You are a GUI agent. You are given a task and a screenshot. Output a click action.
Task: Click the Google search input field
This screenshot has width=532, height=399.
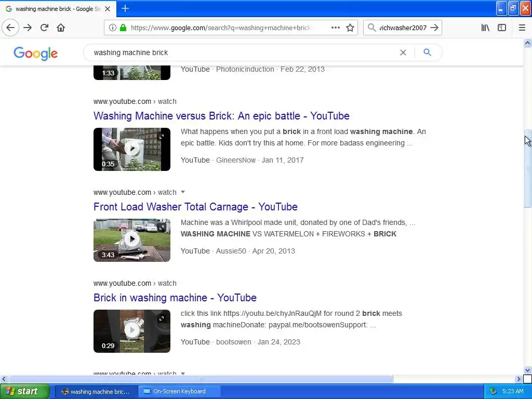[244, 52]
